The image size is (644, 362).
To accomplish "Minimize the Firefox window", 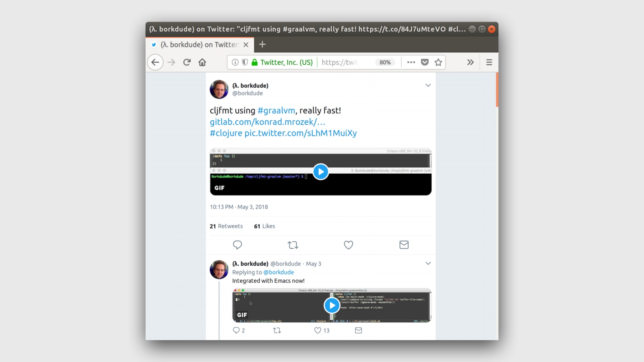I will (472, 29).
